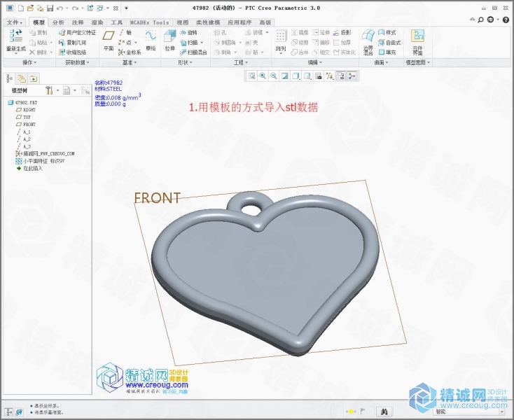Select the 草绘 (Sketch) tool
Viewport: 514px width, 420px height.
coord(151,41)
